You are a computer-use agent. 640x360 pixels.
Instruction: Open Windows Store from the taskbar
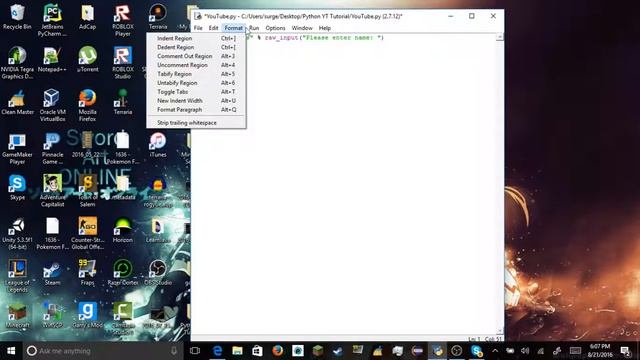[x=257, y=351]
